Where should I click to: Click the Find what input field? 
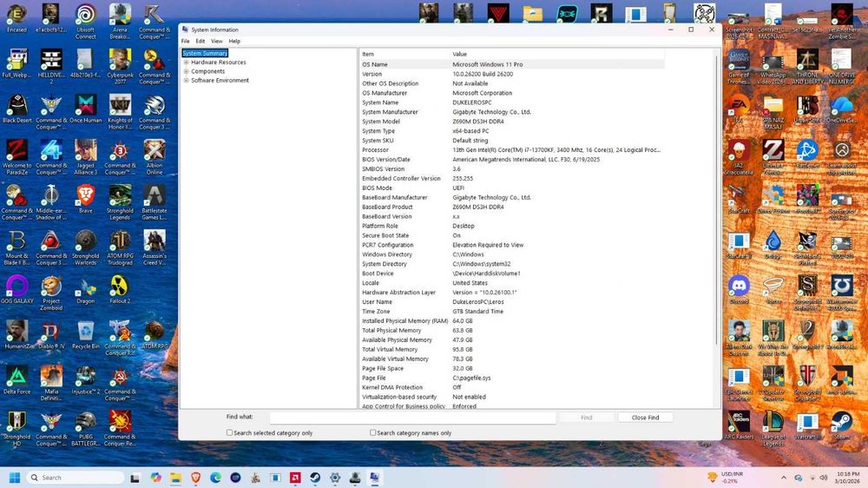pyautogui.click(x=412, y=418)
